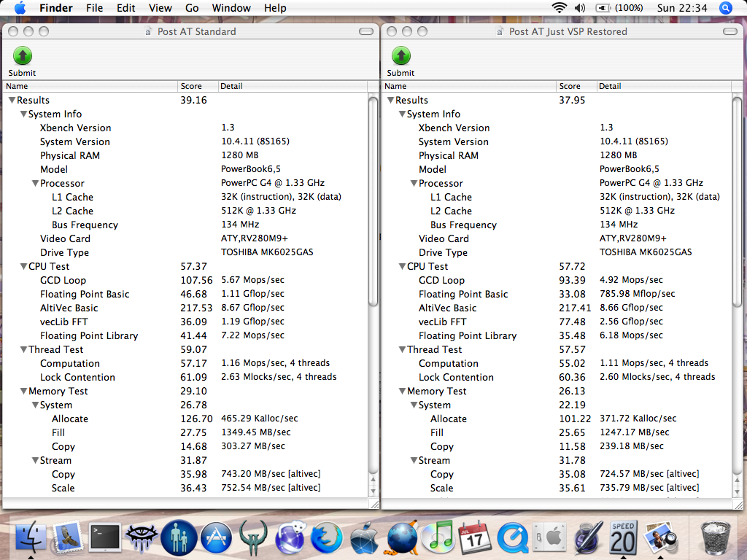Open System Preferences from the Dock
Viewport: 747px width, 560px height.
click(549, 537)
